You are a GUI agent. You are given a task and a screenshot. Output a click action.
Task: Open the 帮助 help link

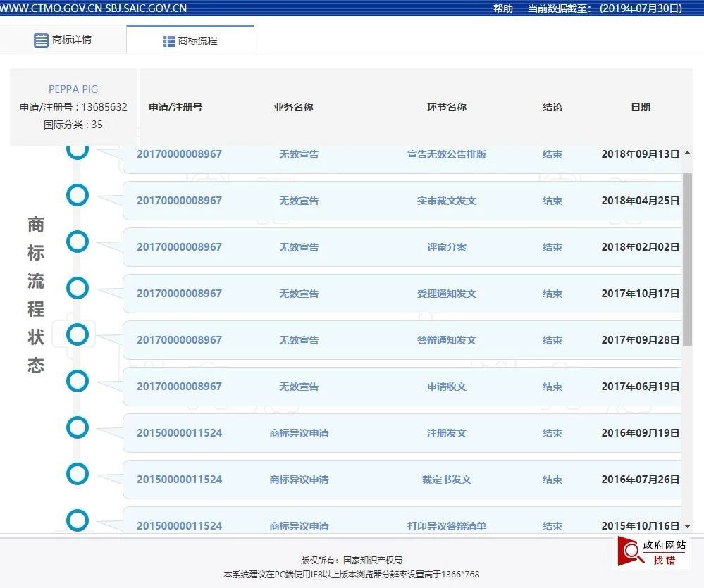click(502, 8)
